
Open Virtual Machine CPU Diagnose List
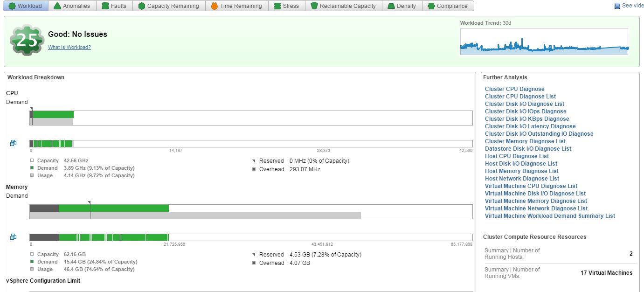point(531,186)
